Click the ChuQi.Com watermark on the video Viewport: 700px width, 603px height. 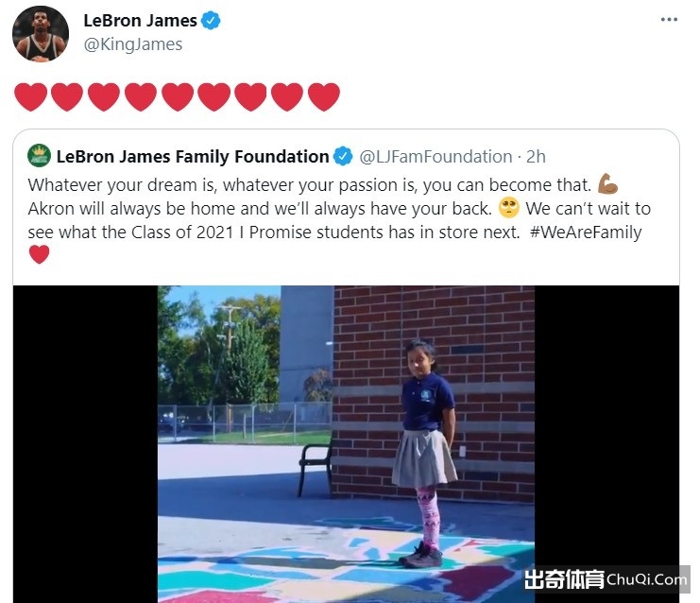point(605,579)
